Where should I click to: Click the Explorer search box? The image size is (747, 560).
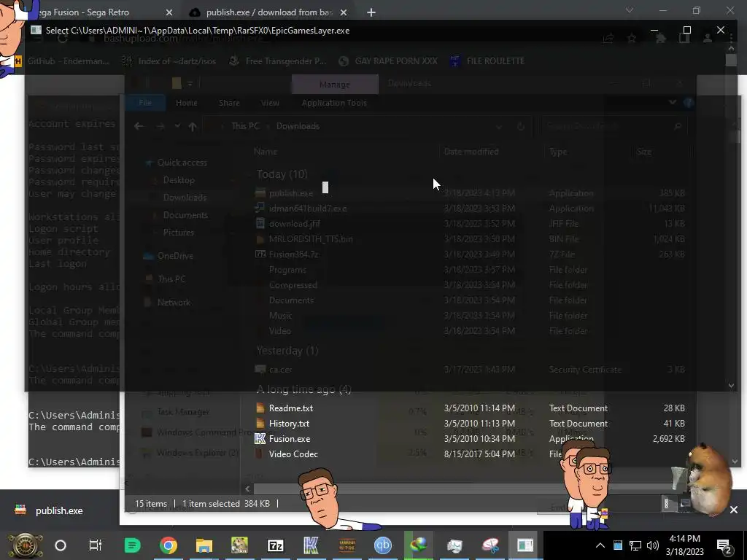(614, 126)
